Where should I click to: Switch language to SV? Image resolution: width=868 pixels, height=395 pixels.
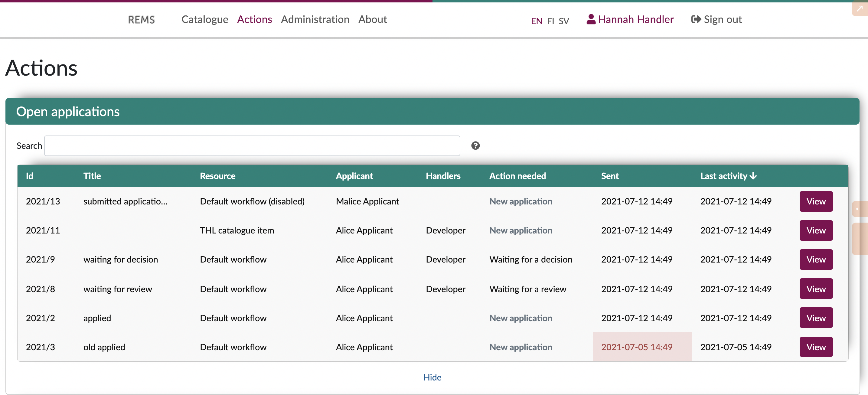pyautogui.click(x=564, y=21)
